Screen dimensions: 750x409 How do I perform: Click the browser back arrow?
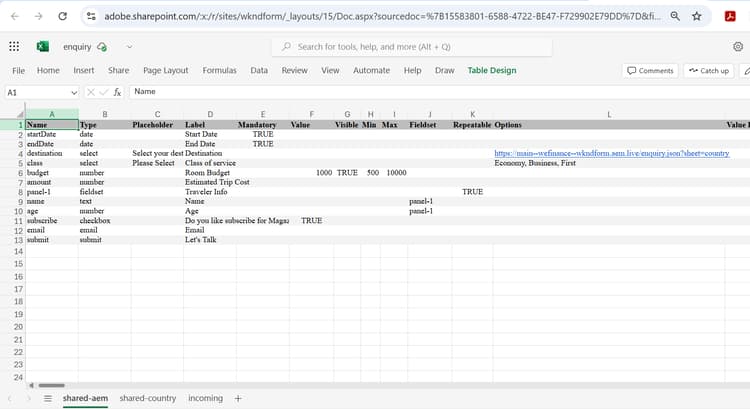[15, 16]
